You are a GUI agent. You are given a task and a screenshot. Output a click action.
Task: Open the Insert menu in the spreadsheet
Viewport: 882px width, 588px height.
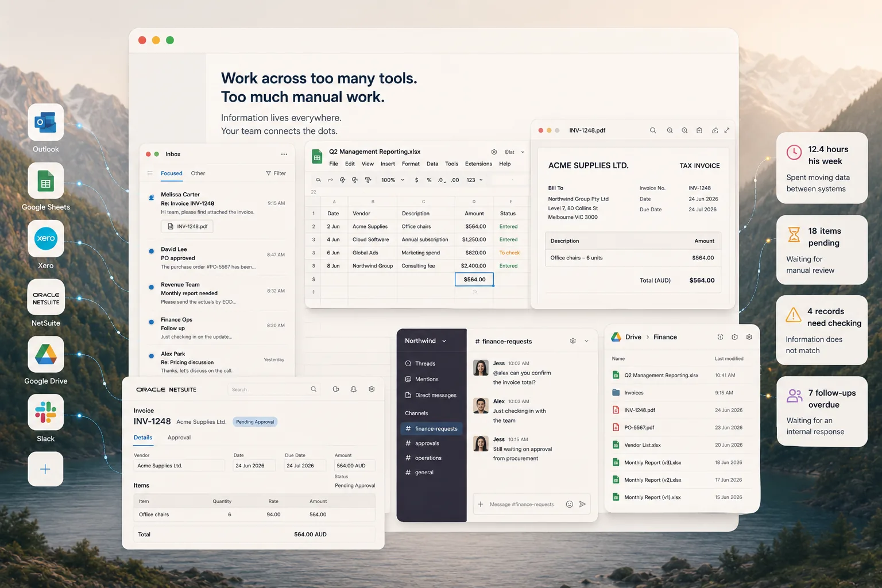coord(388,164)
